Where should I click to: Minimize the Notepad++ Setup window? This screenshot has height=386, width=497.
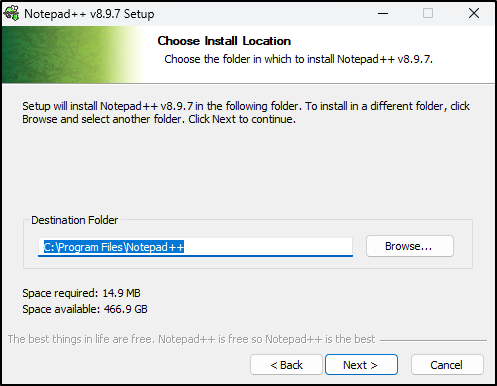point(383,13)
